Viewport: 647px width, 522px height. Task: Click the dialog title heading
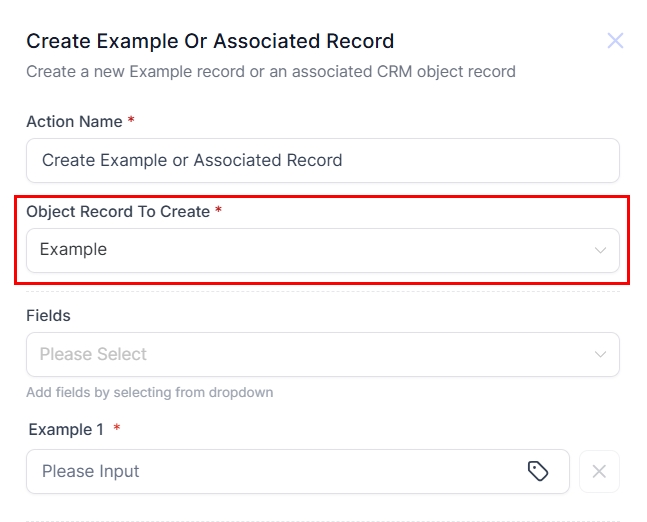tap(210, 41)
